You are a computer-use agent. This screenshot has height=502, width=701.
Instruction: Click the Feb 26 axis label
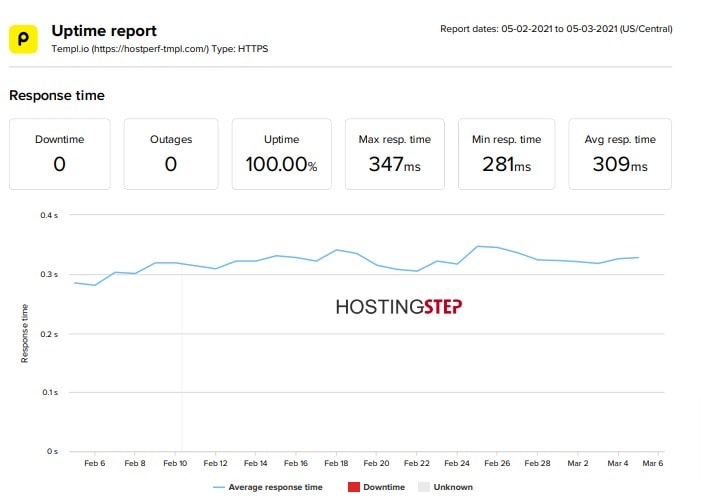pyautogui.click(x=497, y=464)
